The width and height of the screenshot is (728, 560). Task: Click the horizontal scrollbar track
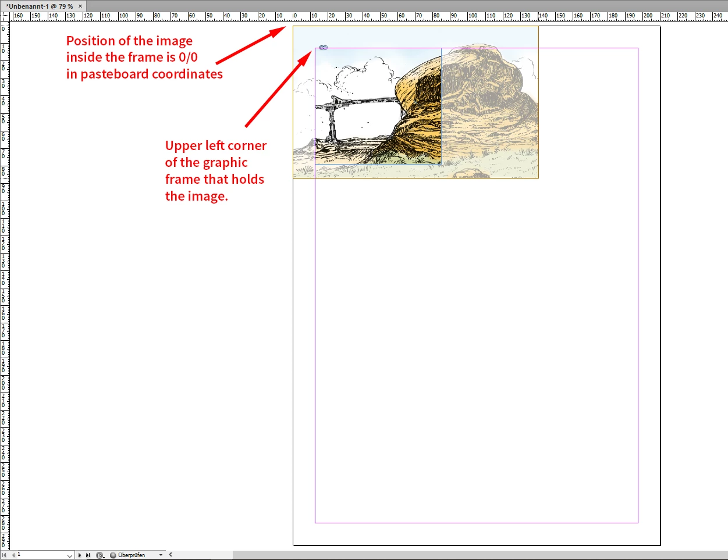[480, 555]
